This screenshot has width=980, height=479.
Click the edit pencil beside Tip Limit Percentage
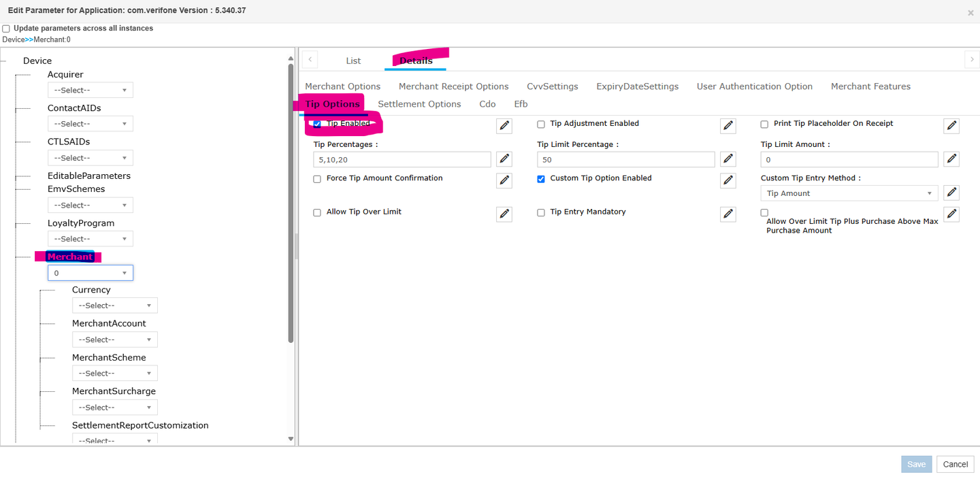coord(728,159)
